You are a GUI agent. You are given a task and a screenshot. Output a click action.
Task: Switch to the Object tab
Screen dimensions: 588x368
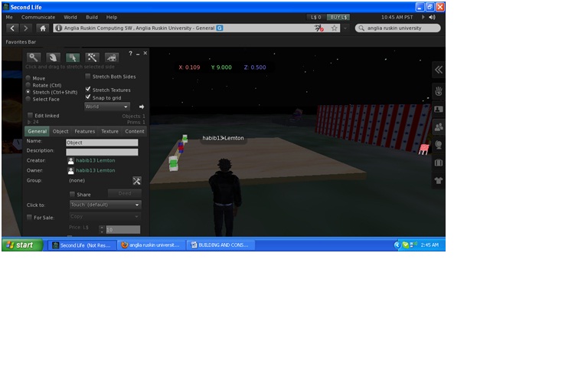click(60, 131)
